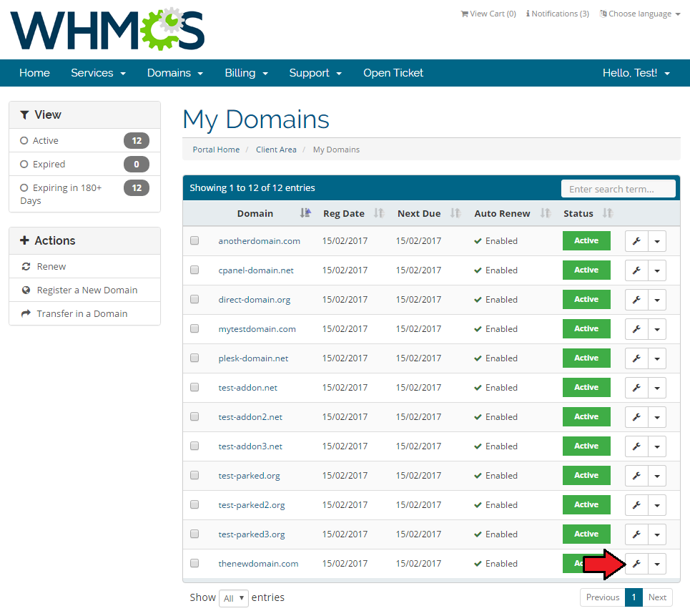Click the wrench icon for test-addon3.net

(x=636, y=446)
